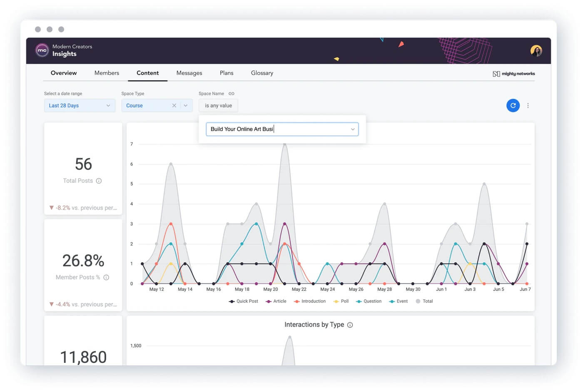Expand the Space Type Course dropdown arrow
Screen dimensions: 583x392
pyautogui.click(x=186, y=106)
